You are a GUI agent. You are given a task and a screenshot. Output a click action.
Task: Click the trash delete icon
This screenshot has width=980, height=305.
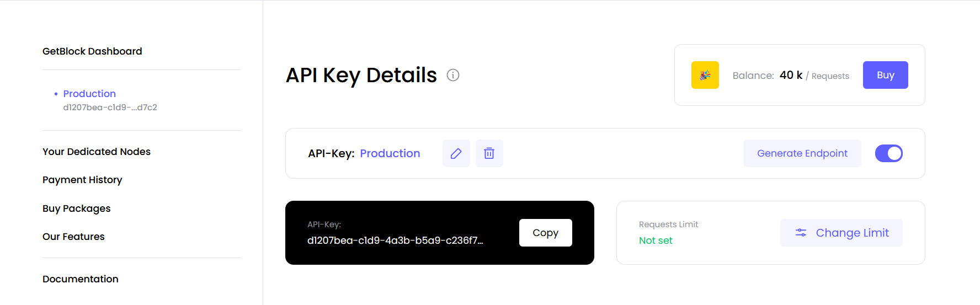click(489, 153)
